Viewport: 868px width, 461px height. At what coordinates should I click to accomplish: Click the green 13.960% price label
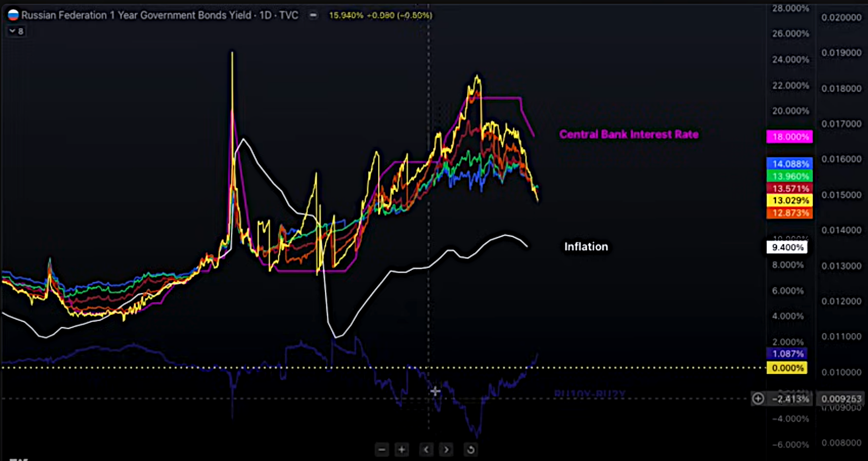click(x=790, y=176)
